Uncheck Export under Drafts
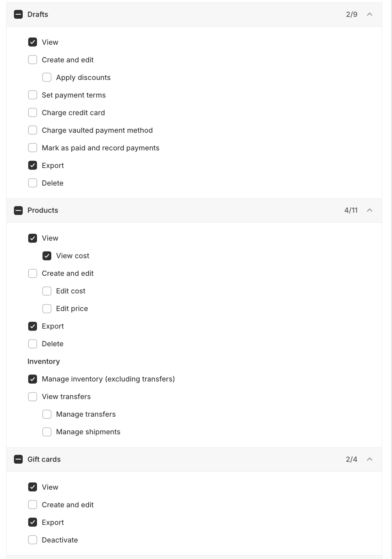The width and height of the screenshot is (392, 559). pyautogui.click(x=33, y=165)
